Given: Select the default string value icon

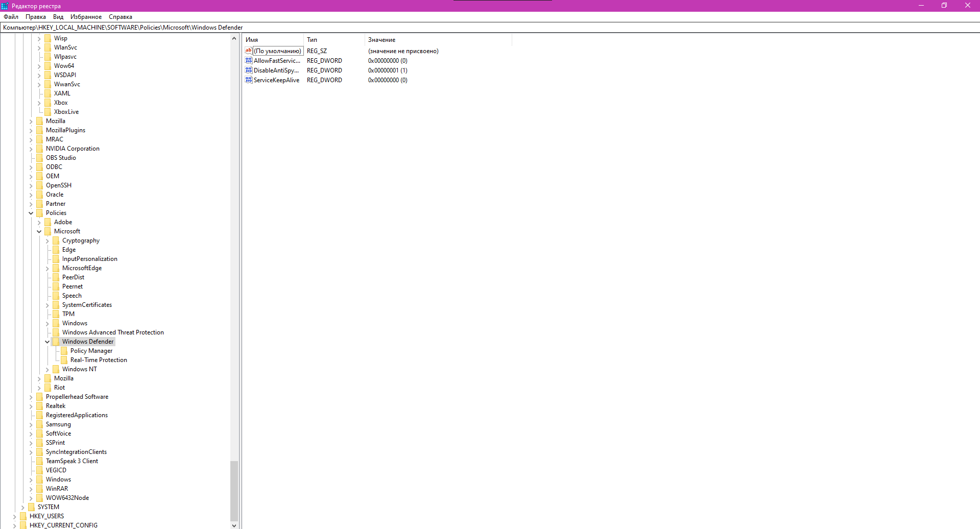Looking at the screenshot, I should click(249, 51).
